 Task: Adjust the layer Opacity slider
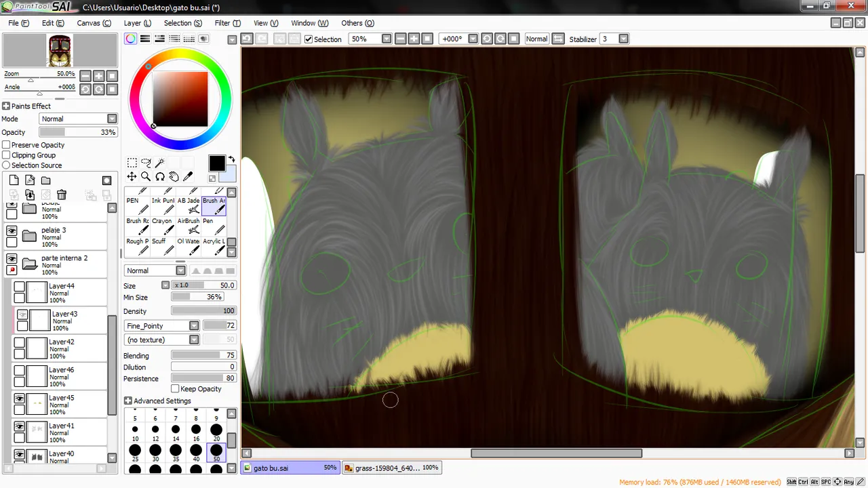point(78,132)
